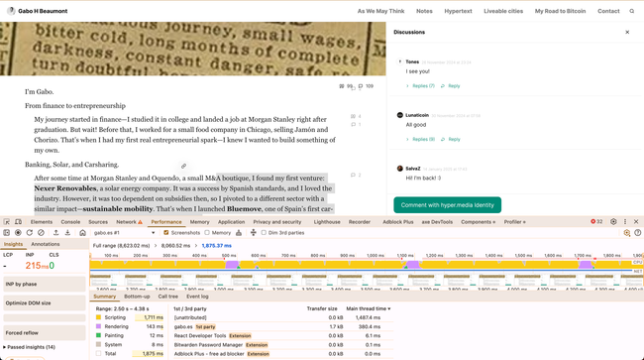This screenshot has width=644, height=360.
Task: Enable Dim 3rd parties checkbox
Action: pyautogui.click(x=264, y=233)
